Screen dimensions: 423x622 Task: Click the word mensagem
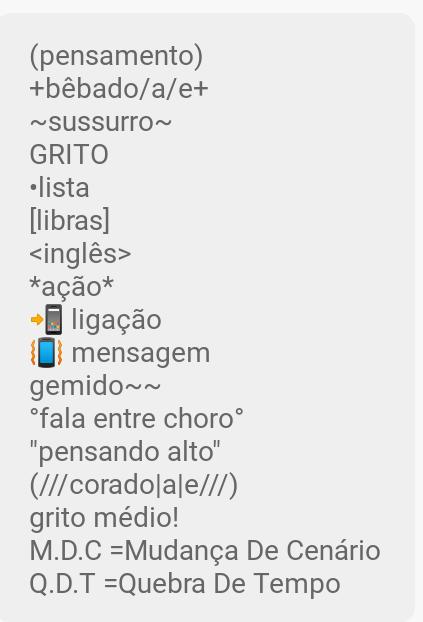(x=141, y=354)
